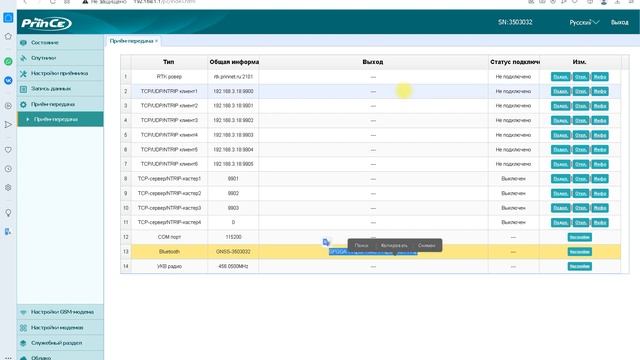640x360 pixels.
Task: Click Инфо for TCP/UDP/NTRIP клиент2 row
Action: tap(600, 106)
